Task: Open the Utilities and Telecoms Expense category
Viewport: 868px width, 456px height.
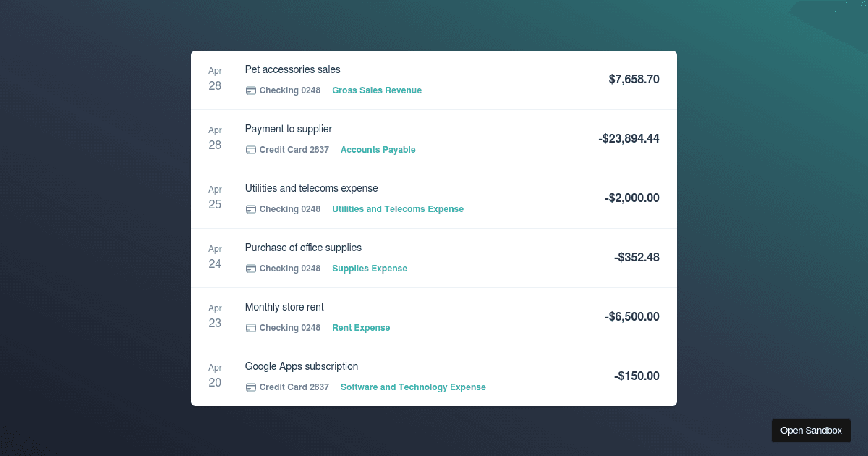Action: tap(398, 208)
